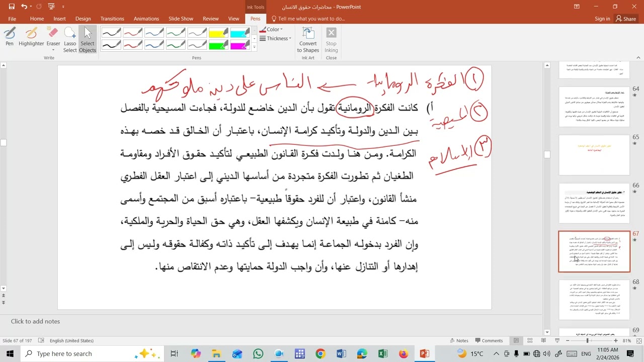This screenshot has height=362, width=644.
Task: Click the zoom out minus button
Action: (567, 340)
